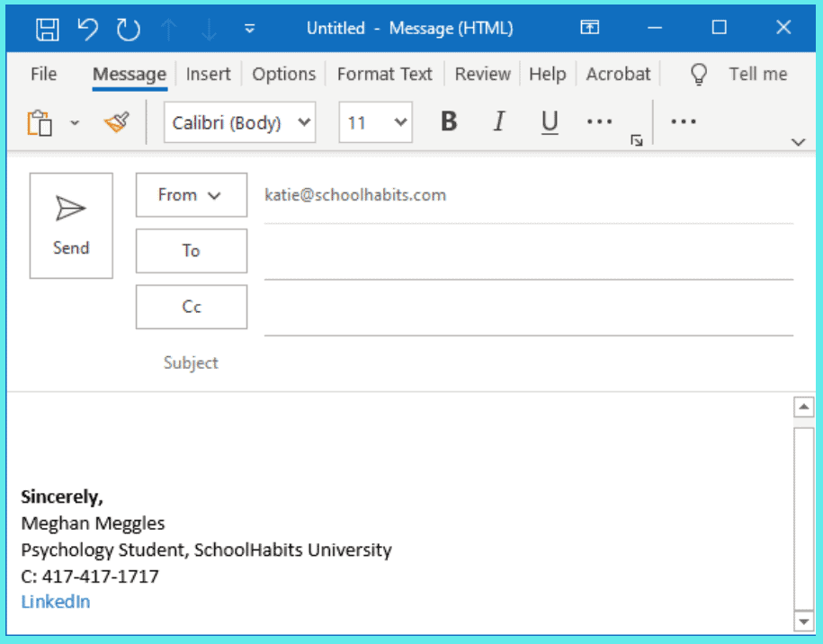This screenshot has width=823, height=644.
Task: Open the font dialog launcher
Action: coord(637,140)
